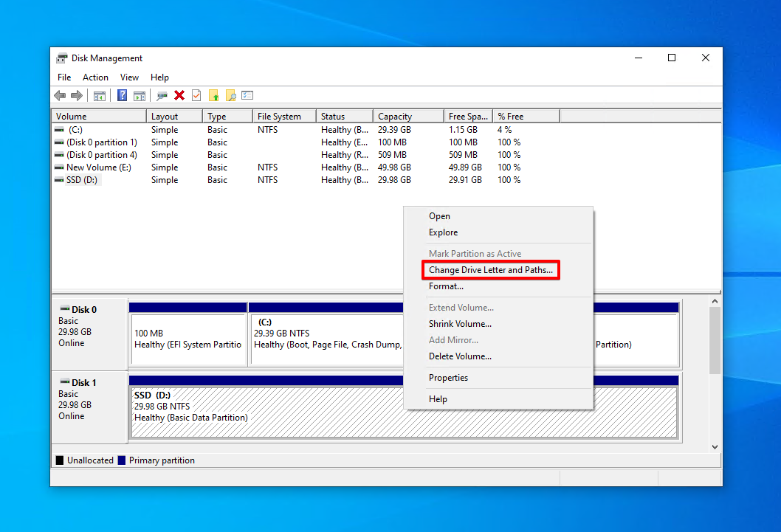Image resolution: width=781 pixels, height=532 pixels.
Task: Select the New Volume (E:) row
Action: (x=98, y=167)
